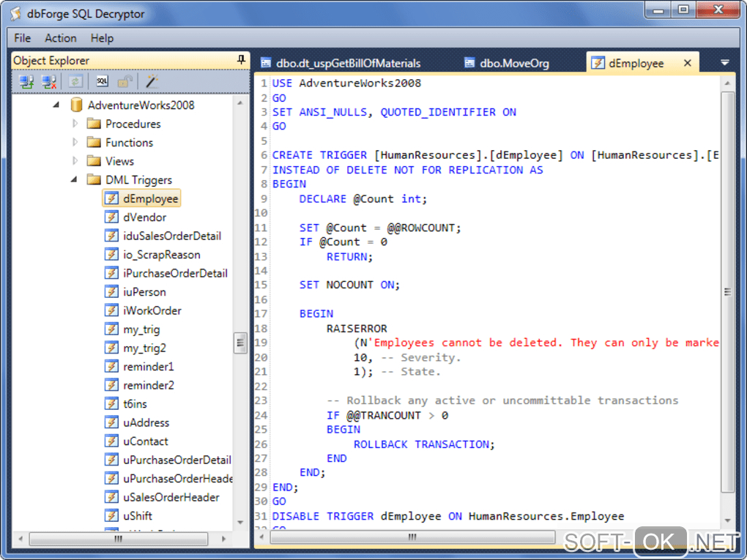Screen dimensions: 747x560
Task: Switch to the dbo.MoveOrg tab
Action: pos(513,64)
